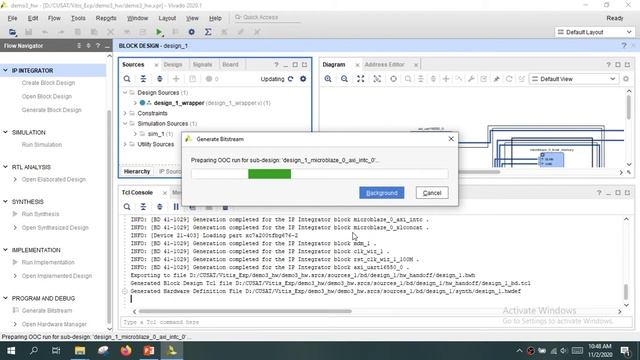
Task: Collapse all in Sources panel
Action: [x=143, y=79]
